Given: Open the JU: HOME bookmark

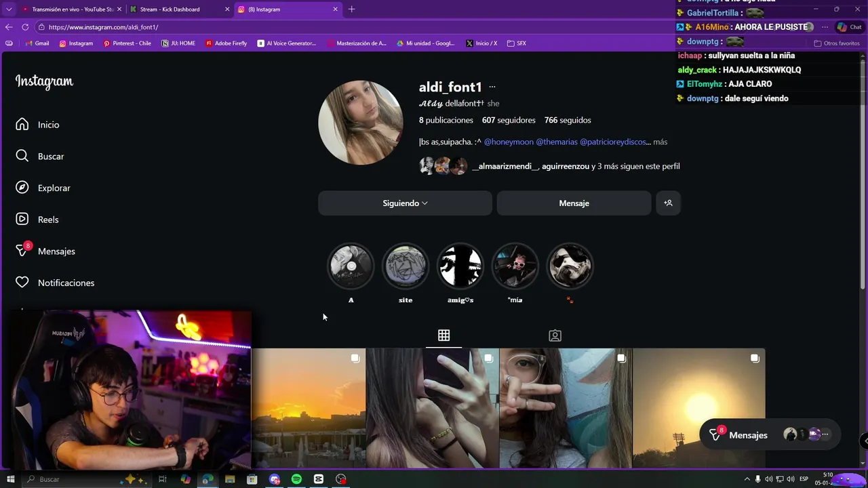Looking at the screenshot, I should click(x=178, y=43).
